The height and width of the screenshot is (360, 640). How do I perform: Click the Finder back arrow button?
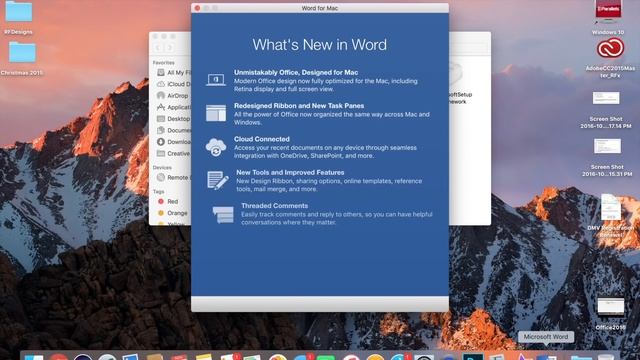(158, 48)
